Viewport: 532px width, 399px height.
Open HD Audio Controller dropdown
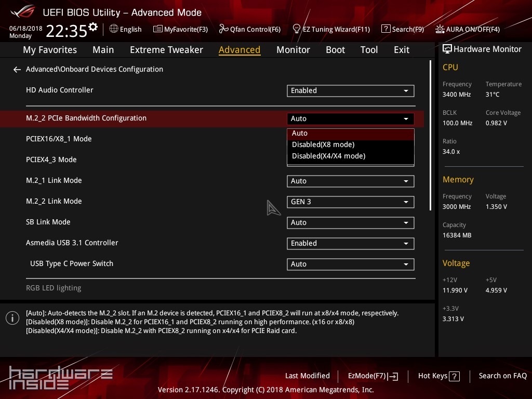pyautogui.click(x=351, y=90)
